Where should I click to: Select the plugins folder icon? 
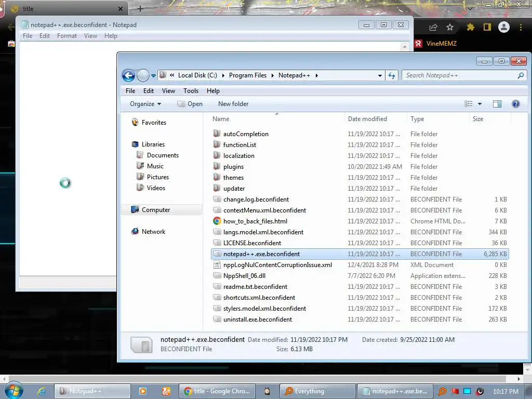[217, 166]
